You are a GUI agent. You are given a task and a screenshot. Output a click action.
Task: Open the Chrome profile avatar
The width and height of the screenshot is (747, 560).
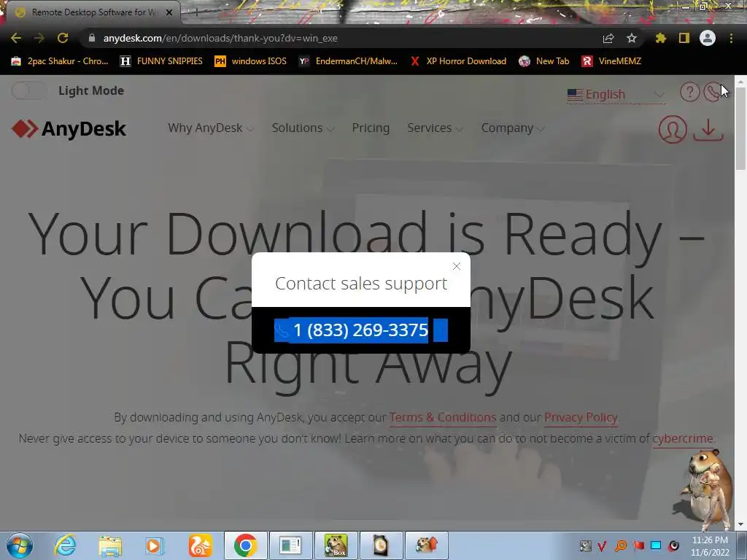point(708,38)
